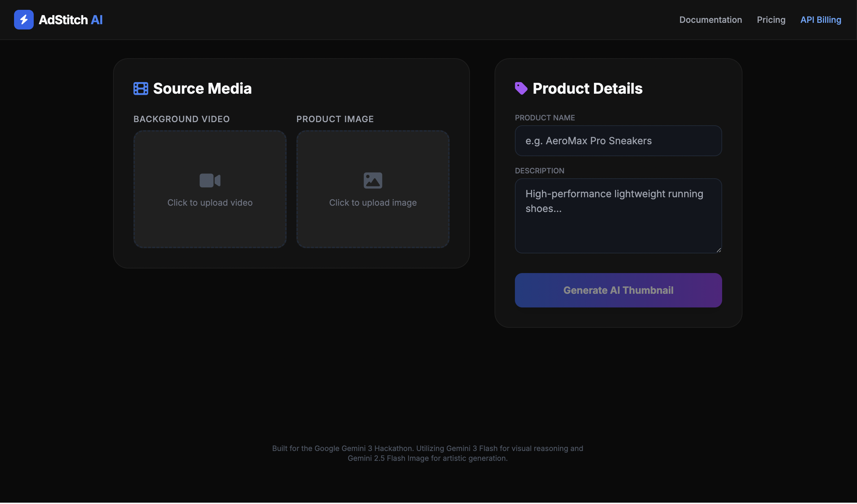The height and width of the screenshot is (504, 857).
Task: Click the Source Media heading
Action: [x=202, y=88]
